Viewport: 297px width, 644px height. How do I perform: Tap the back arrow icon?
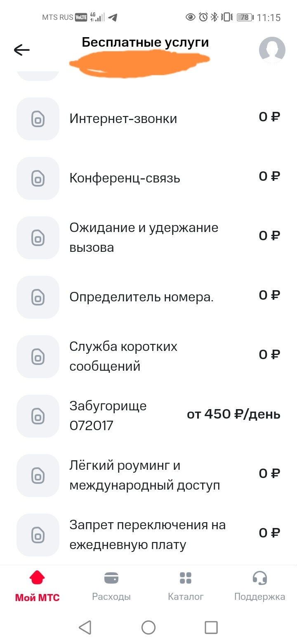(22, 50)
